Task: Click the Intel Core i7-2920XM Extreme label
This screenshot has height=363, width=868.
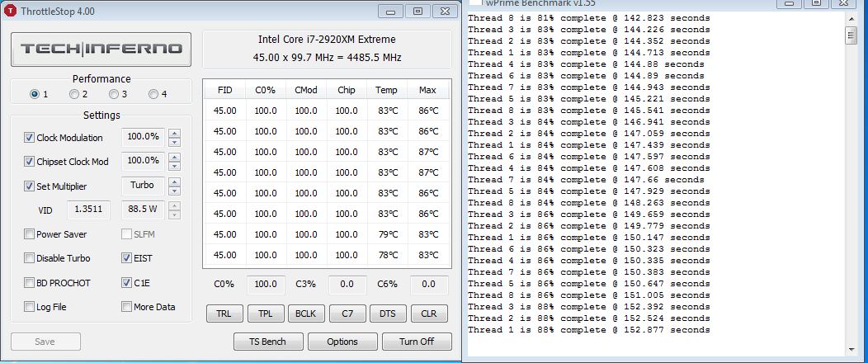Action: [328, 40]
